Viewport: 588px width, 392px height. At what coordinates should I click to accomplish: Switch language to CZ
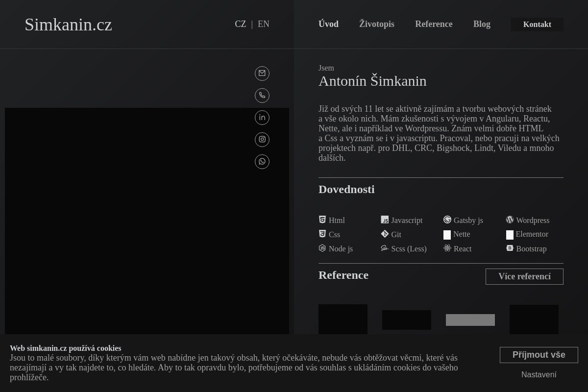pyautogui.click(x=241, y=24)
